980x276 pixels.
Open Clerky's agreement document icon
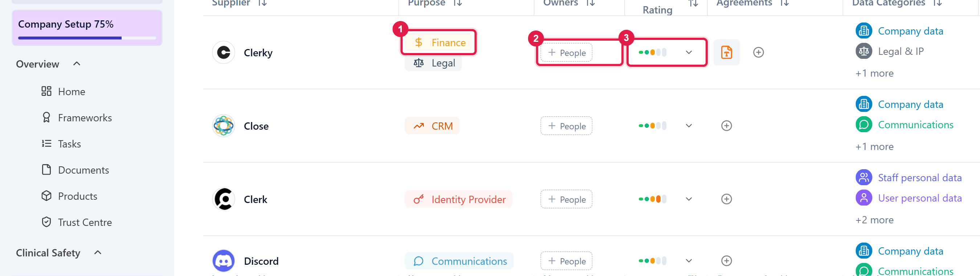coord(726,52)
